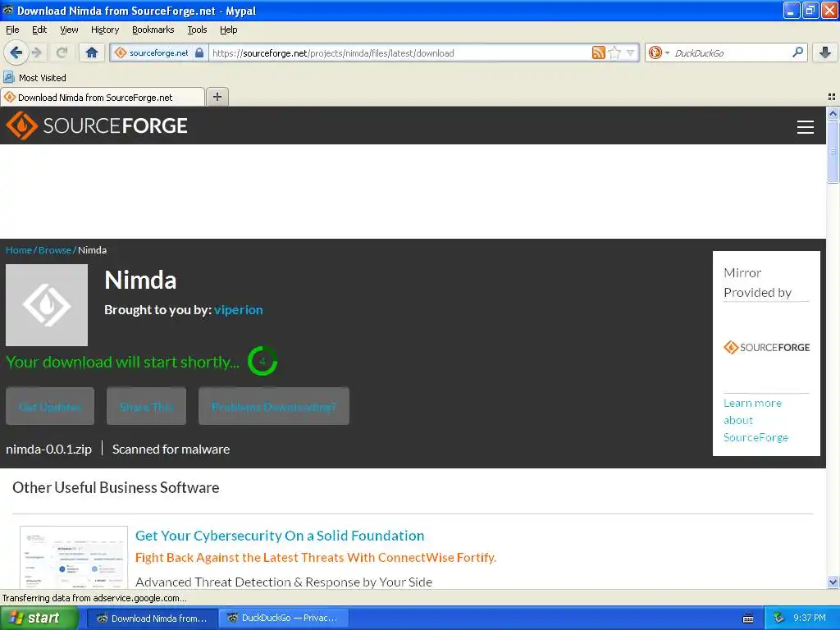Viewport: 840px width, 630px height.
Task: Click the Scanned for malware text
Action: tap(171, 449)
